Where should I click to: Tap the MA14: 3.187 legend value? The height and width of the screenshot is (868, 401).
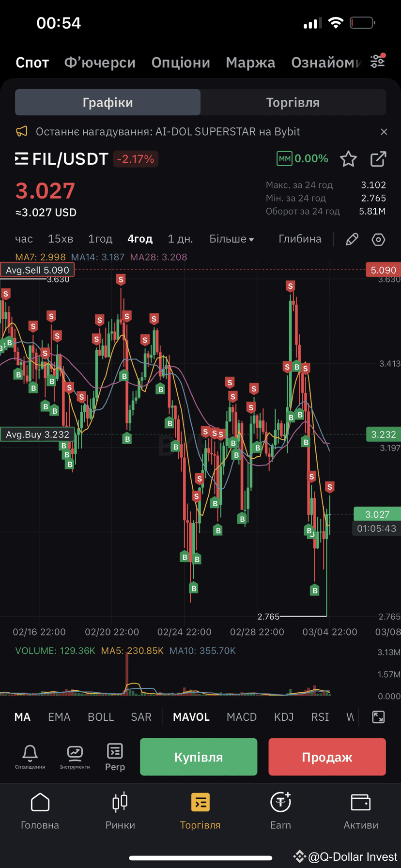tap(98, 257)
